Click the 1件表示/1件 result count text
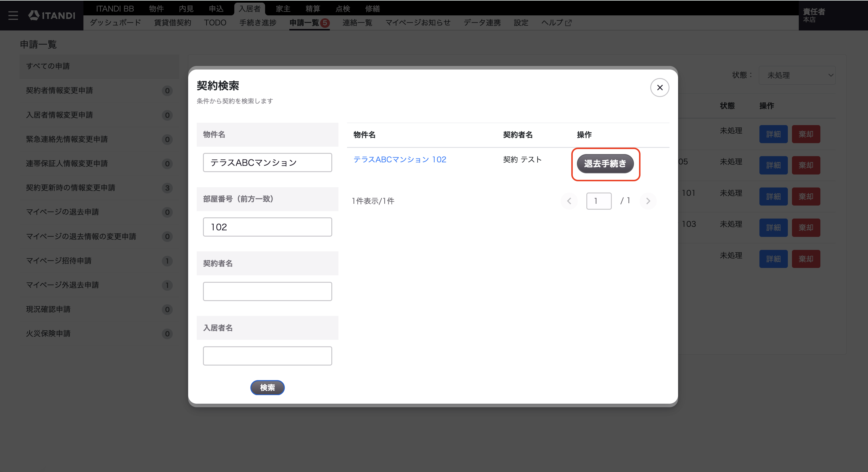868x472 pixels. tap(373, 201)
